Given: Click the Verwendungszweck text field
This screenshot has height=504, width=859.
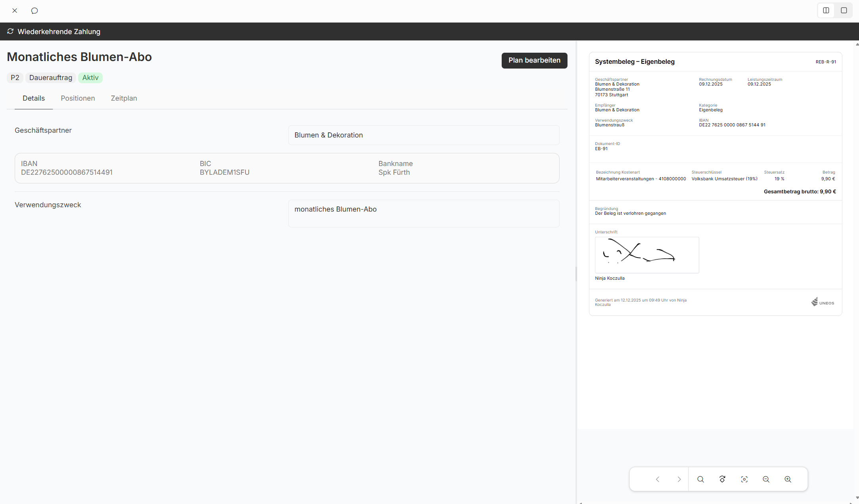Looking at the screenshot, I should pyautogui.click(x=424, y=214).
